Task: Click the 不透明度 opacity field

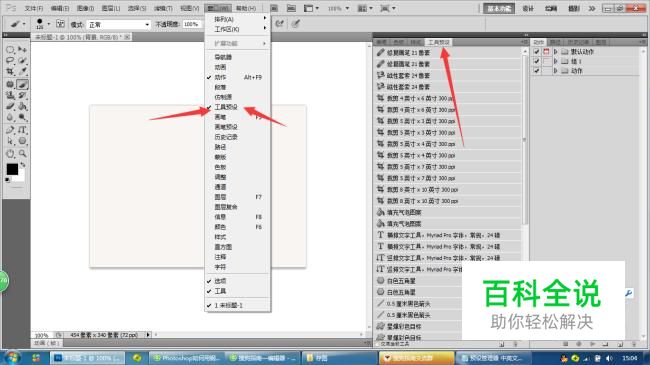Action: click(x=191, y=24)
